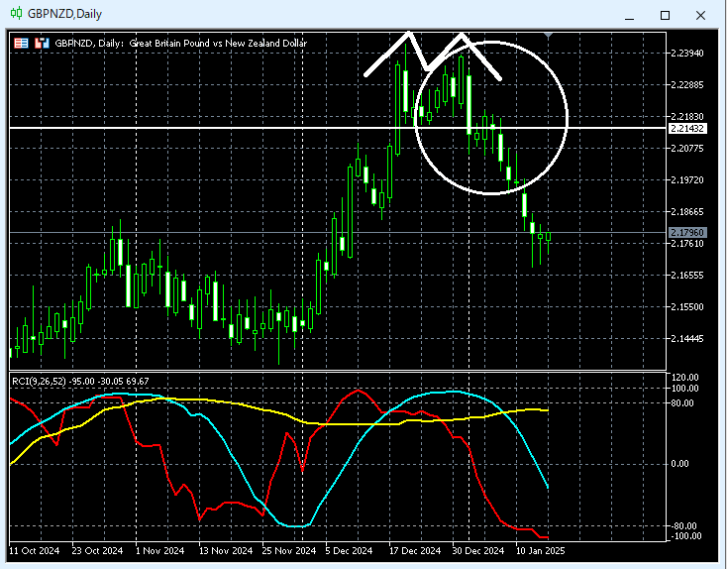Click the GBPNZD chart window candlestick icon
This screenshot has height=569, width=728.
(16, 13)
